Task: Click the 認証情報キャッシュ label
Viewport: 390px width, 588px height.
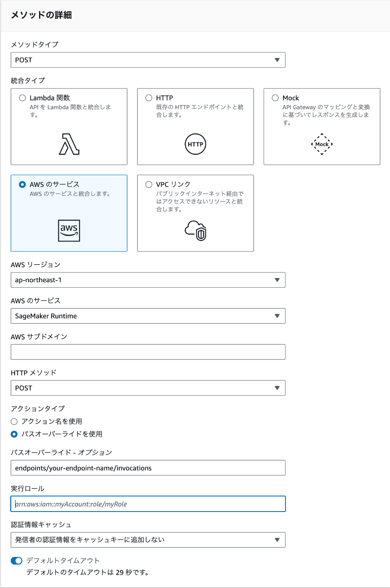Action: 41,525
